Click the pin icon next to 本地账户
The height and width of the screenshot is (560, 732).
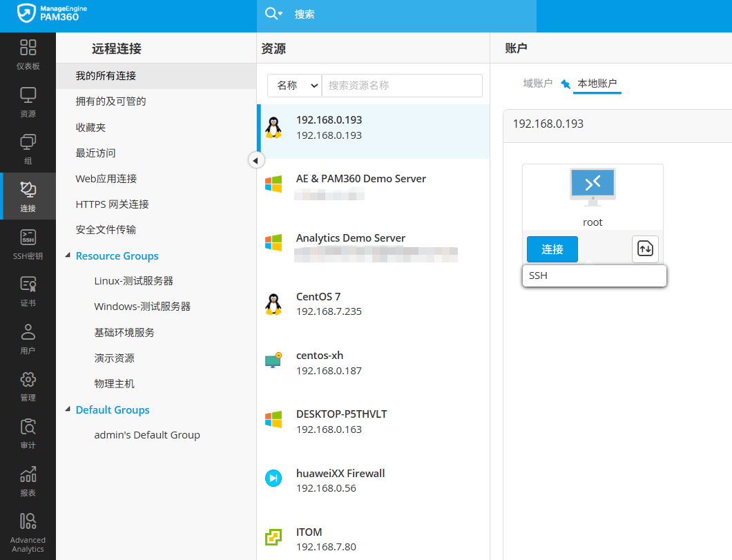(x=566, y=84)
